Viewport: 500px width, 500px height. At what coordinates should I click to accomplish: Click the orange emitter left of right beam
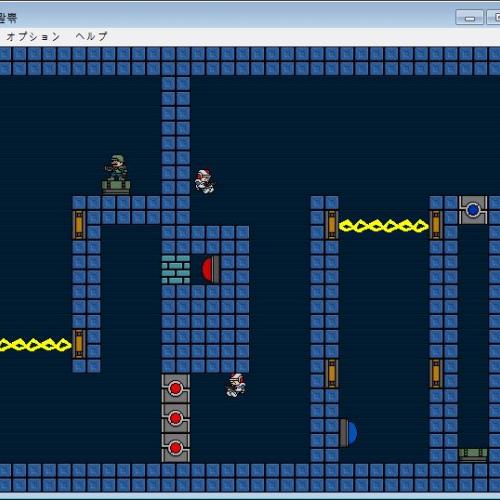coord(332,225)
